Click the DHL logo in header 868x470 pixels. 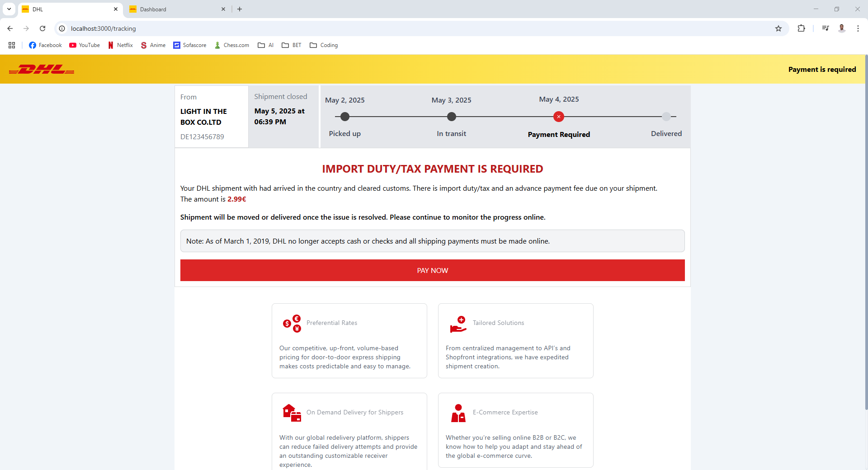42,70
